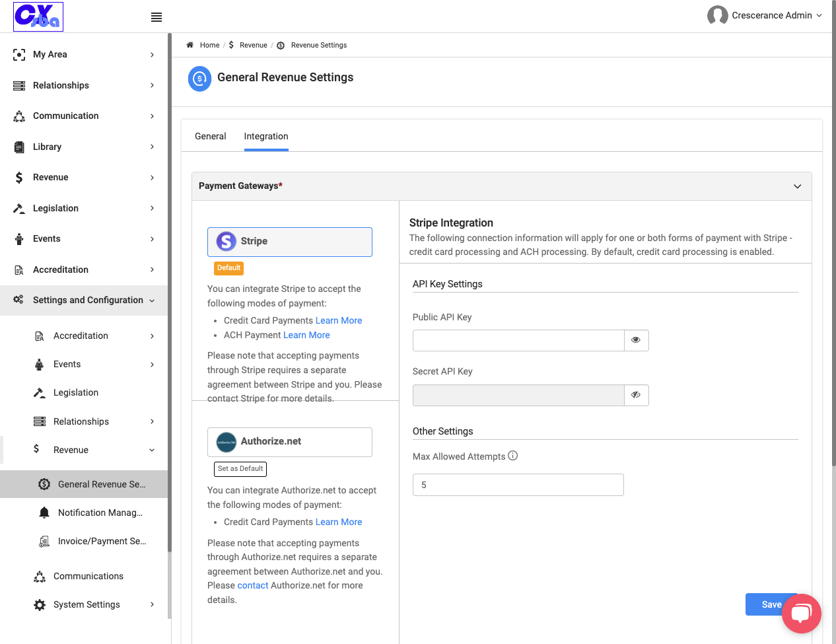Click the General Revenue Settings item icon
This screenshot has height=644, width=836.
point(44,484)
